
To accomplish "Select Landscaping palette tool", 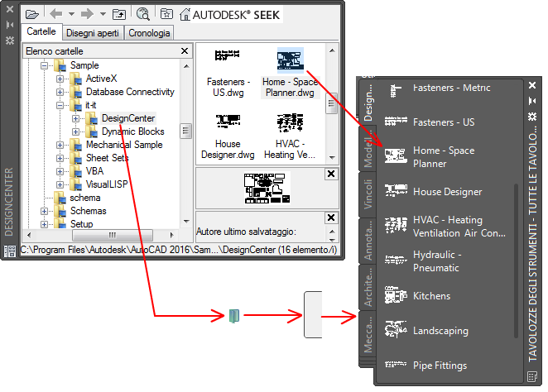I will point(426,330).
